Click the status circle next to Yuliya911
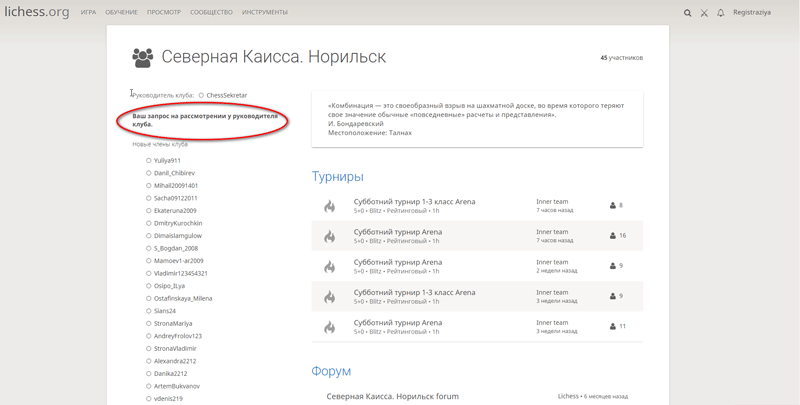800x405 pixels. (148, 161)
